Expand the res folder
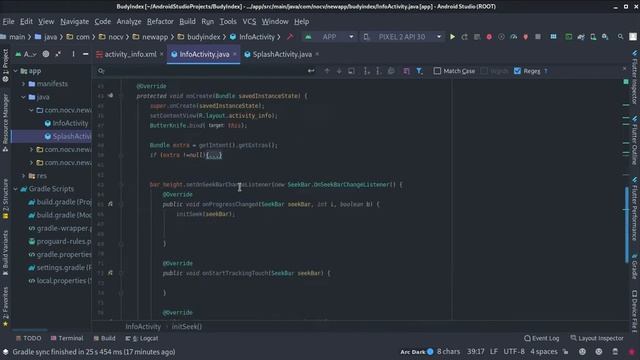The height and width of the screenshot is (360, 640). pyautogui.click(x=23, y=176)
